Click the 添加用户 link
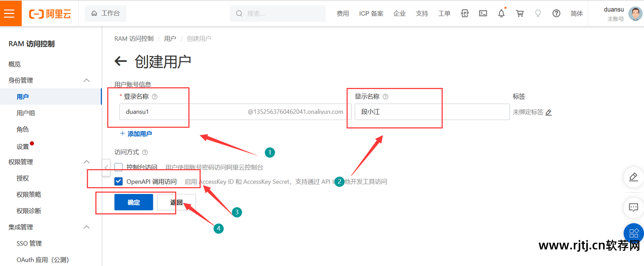 point(136,133)
